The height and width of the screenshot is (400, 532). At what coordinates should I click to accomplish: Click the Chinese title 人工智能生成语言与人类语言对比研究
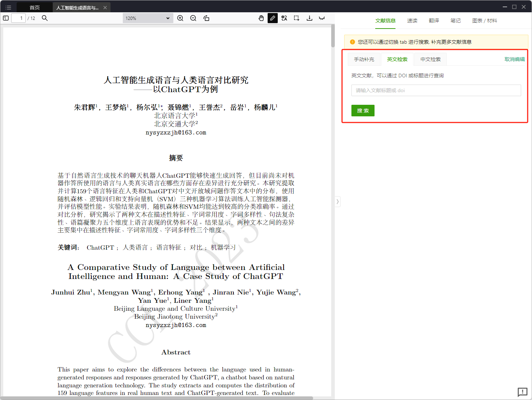point(176,80)
